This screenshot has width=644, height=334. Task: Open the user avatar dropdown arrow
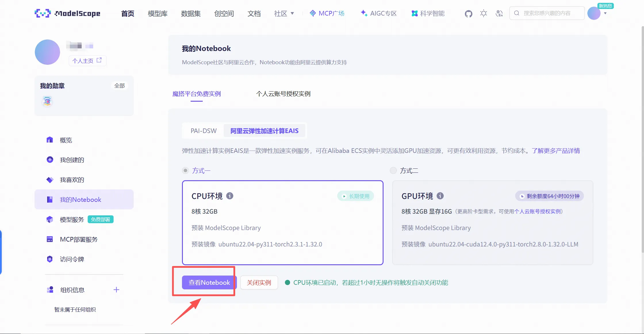click(605, 13)
